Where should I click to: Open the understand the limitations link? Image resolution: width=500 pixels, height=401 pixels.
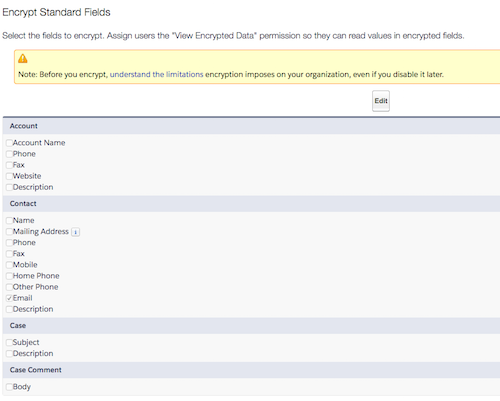pyautogui.click(x=156, y=74)
